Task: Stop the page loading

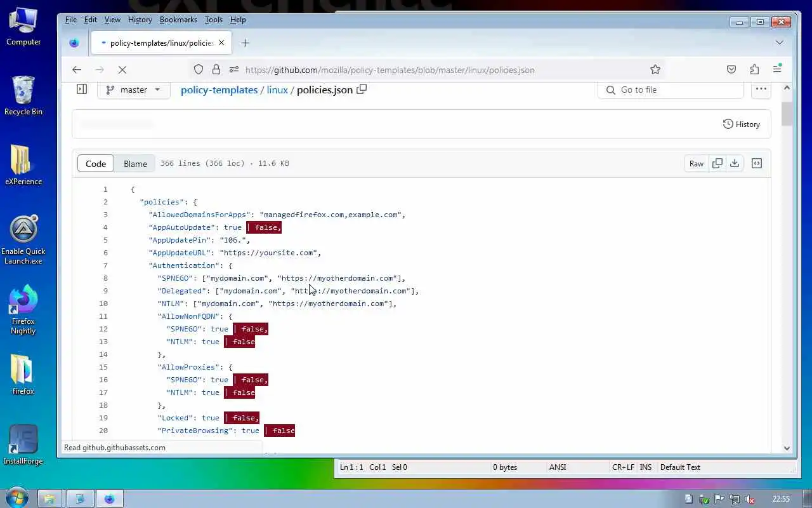Action: 122,70
